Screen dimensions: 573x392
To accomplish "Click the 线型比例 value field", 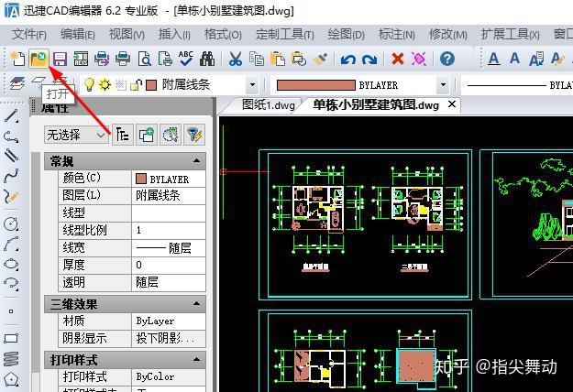I will 169,230.
